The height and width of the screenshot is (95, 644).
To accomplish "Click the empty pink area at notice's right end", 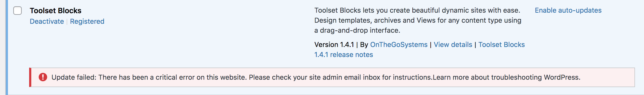I will click(x=607, y=77).
